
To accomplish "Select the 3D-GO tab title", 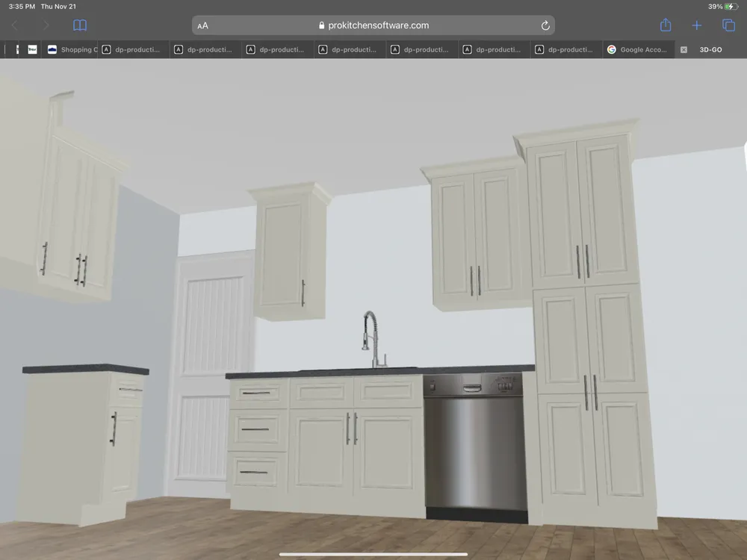I will coord(713,50).
